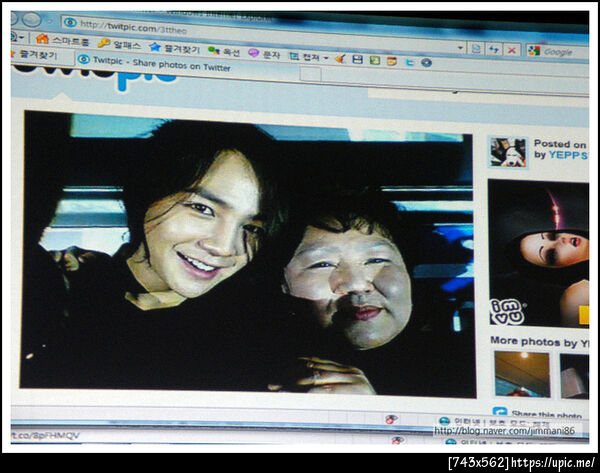Viewport: 600px width, 473px height.
Task: Click the Google search provider icon
Action: click(533, 51)
